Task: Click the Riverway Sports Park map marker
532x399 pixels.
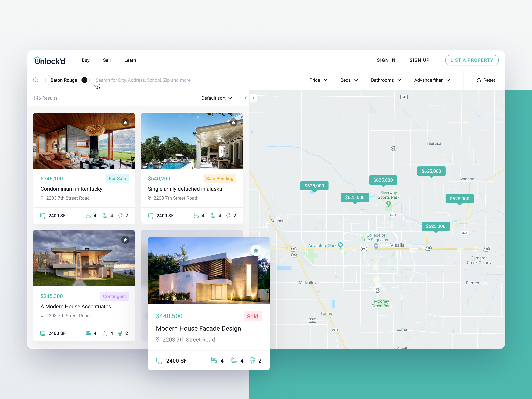Action: click(388, 204)
